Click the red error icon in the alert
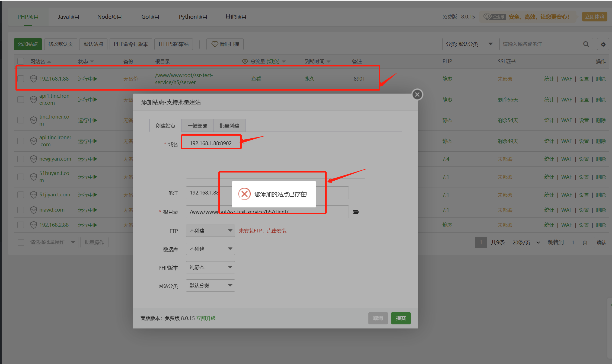The width and height of the screenshot is (612, 364). click(244, 194)
